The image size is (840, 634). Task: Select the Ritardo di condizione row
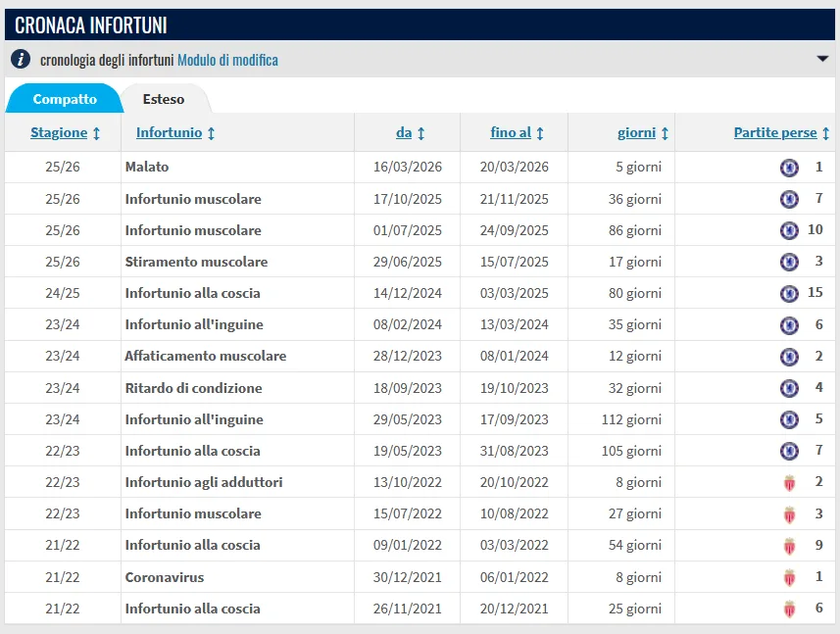(x=420, y=388)
